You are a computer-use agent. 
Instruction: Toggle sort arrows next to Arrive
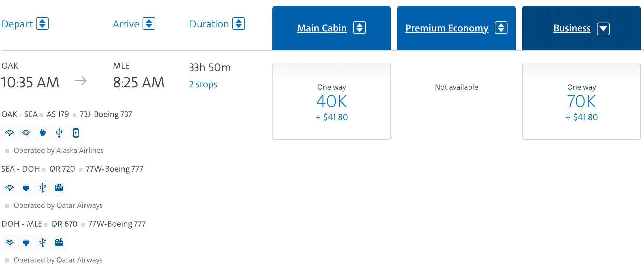tap(149, 24)
